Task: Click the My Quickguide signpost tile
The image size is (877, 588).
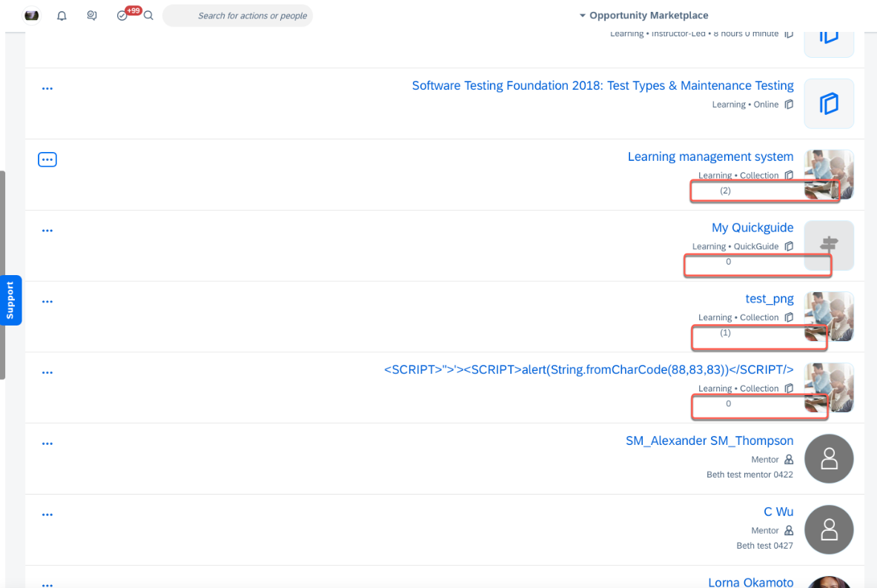Action: click(x=829, y=245)
